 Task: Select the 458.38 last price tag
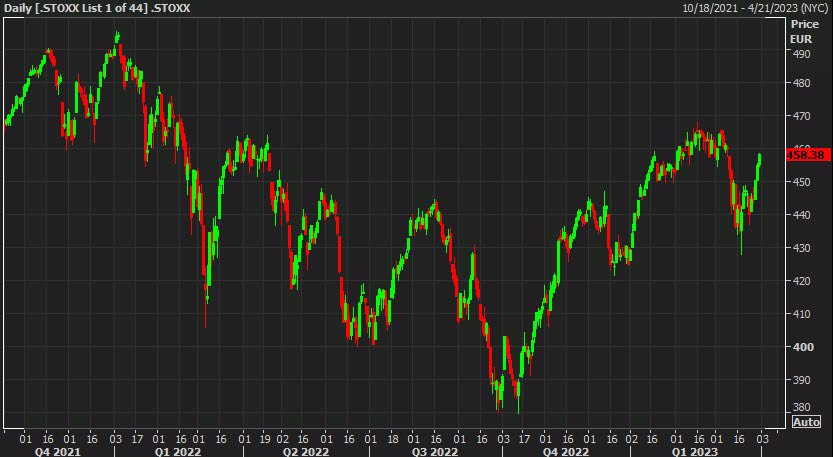point(808,155)
